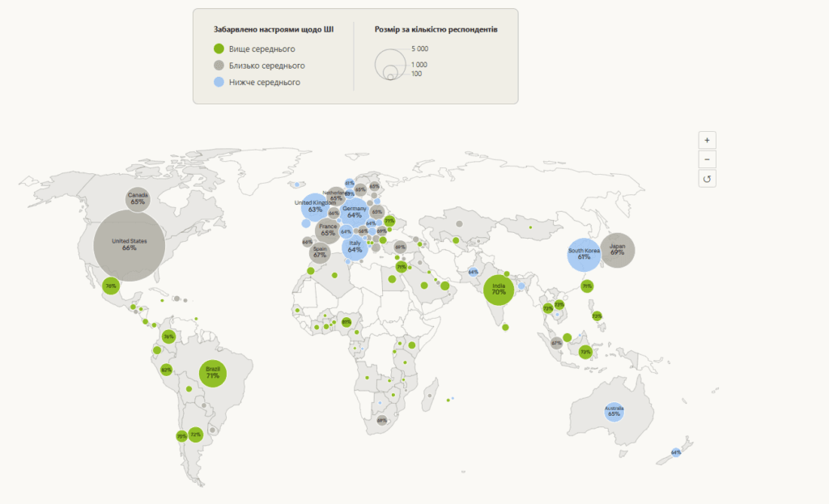The height and width of the screenshot is (504, 829).
Task: Click the United Kingdom 63% bubble
Action: [314, 206]
